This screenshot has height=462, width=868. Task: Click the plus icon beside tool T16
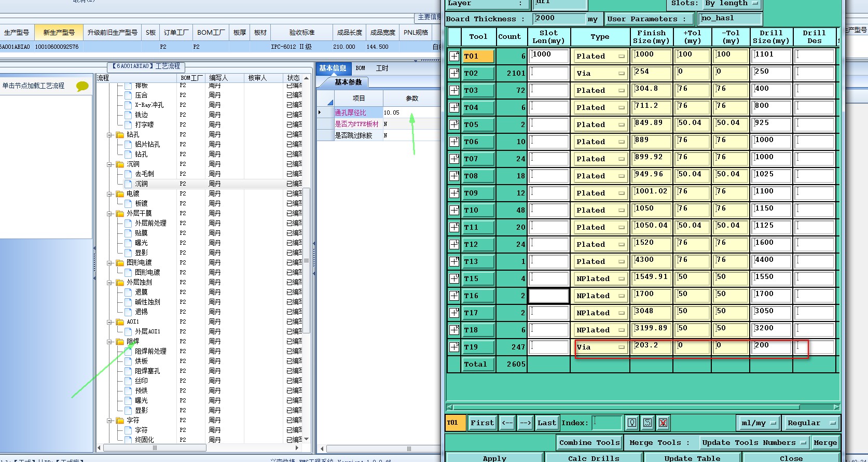pyautogui.click(x=454, y=296)
